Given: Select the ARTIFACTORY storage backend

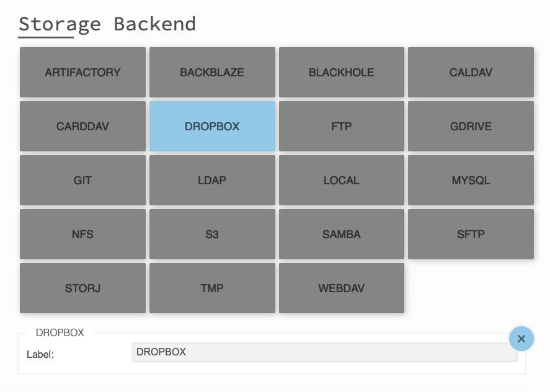Looking at the screenshot, I should pos(82,72).
